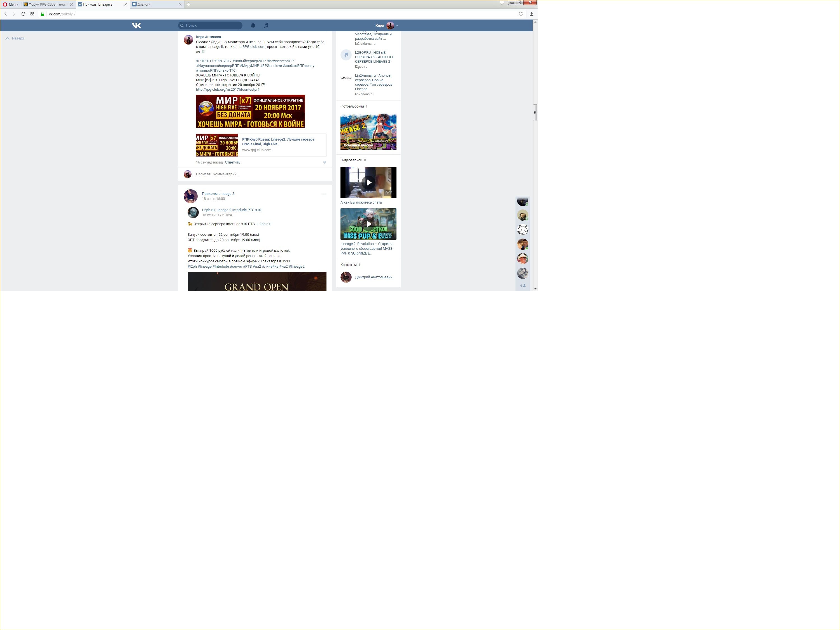Go back with browser arrow
Viewport: 840px width, 630px height.
coord(6,14)
